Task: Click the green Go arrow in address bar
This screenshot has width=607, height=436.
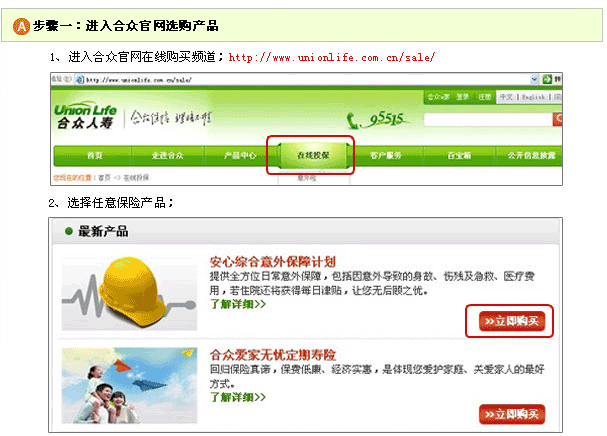Action: 547,79
